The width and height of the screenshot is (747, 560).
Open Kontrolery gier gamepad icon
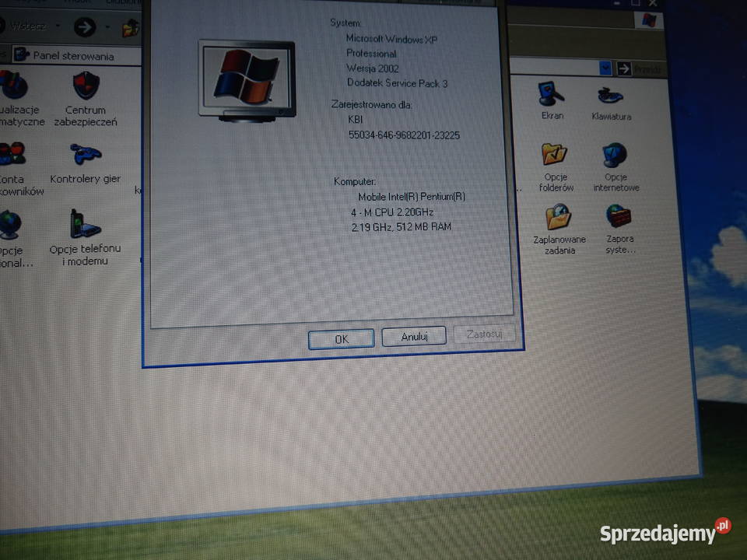click(x=86, y=154)
